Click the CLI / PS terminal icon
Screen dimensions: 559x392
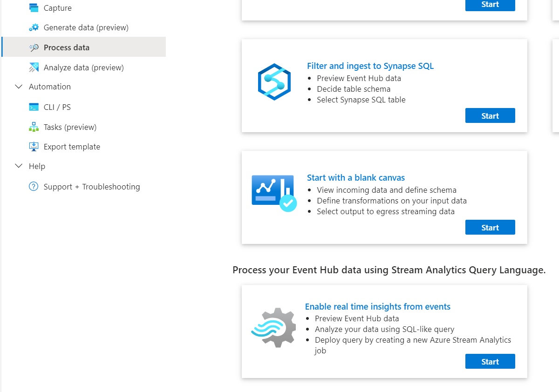click(34, 107)
